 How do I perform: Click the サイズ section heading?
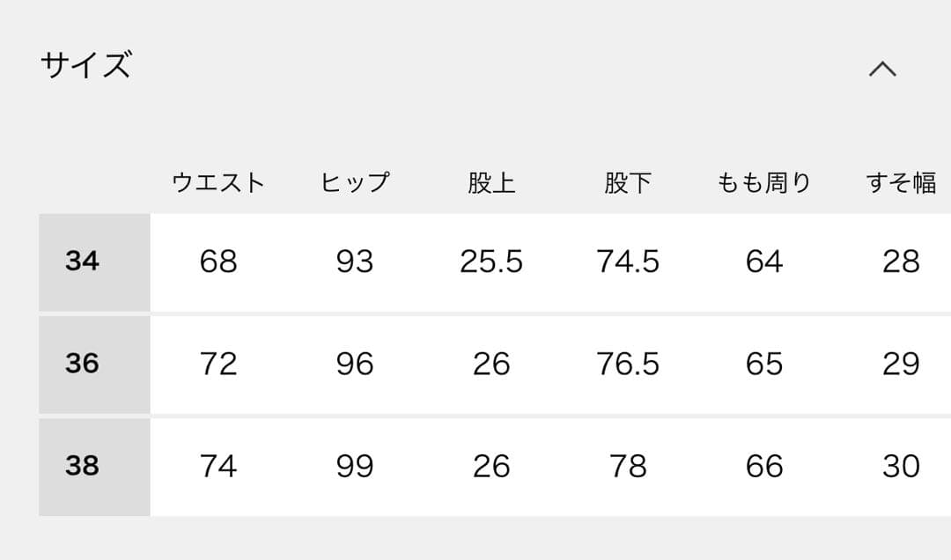point(85,64)
